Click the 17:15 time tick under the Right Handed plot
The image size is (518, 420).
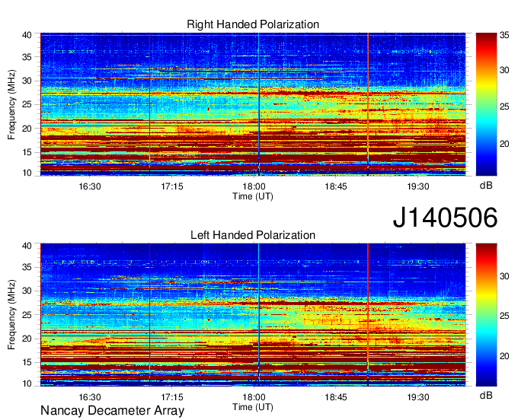pyautogui.click(x=172, y=186)
